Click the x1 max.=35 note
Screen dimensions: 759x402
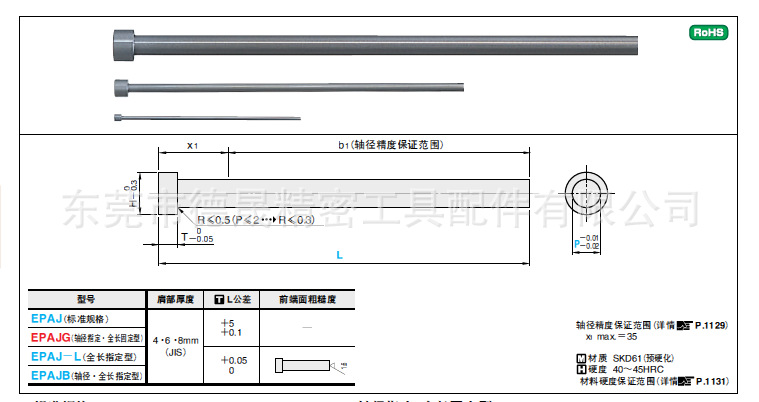tap(611, 337)
